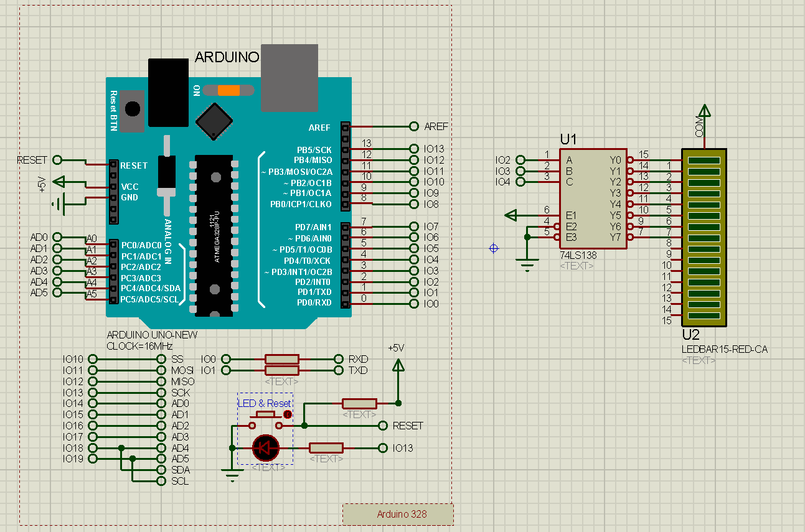Click the CLOCK=16MHz property text
Viewport: 805px width, 532px height.
[x=139, y=345]
